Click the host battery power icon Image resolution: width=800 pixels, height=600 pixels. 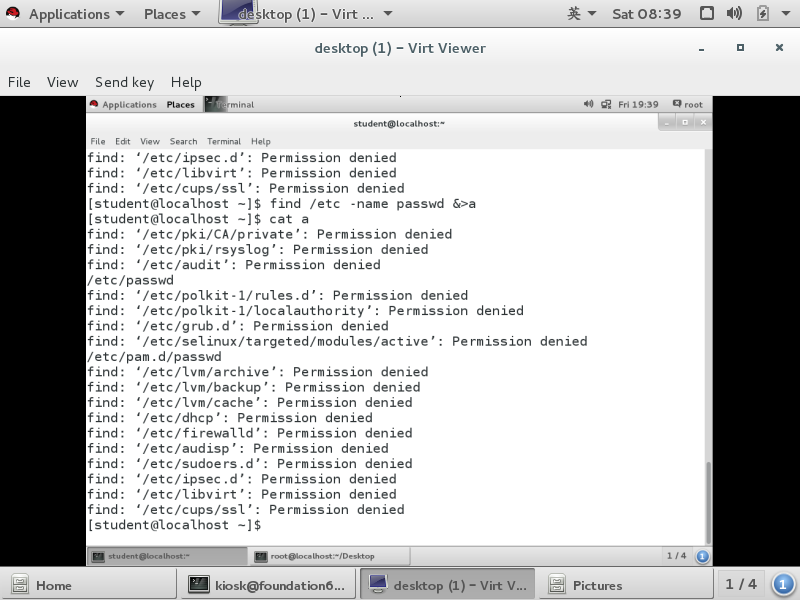(762, 13)
